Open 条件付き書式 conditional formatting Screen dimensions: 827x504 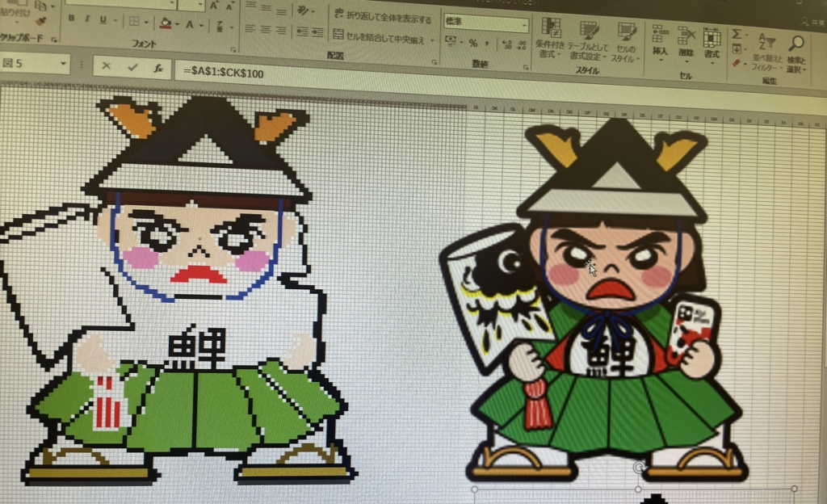coord(549,38)
